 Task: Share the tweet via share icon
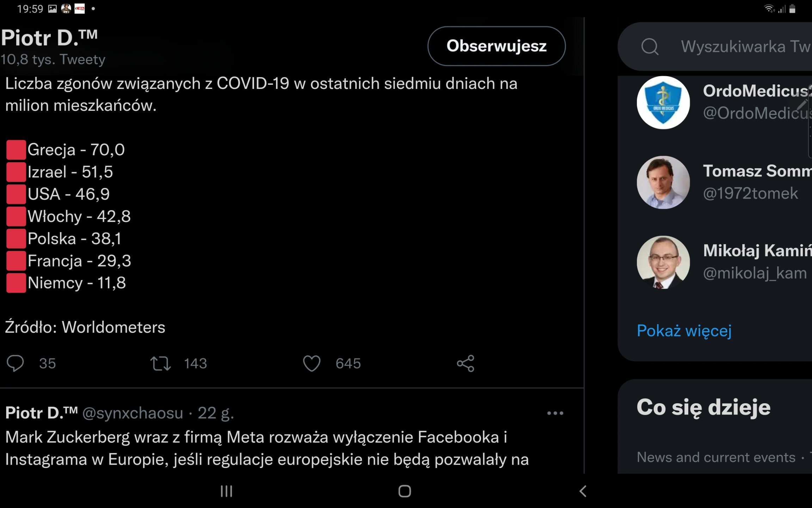(x=466, y=363)
